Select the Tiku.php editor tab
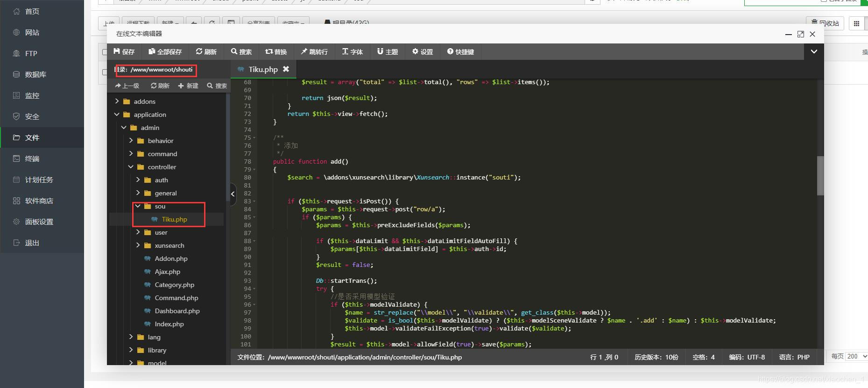The width and height of the screenshot is (868, 388). [x=263, y=69]
